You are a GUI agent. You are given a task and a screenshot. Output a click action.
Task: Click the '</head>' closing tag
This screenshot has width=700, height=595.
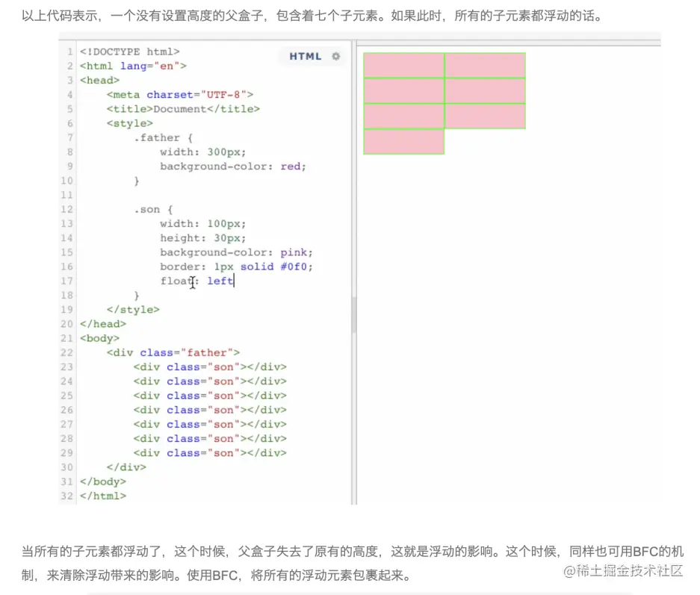pos(103,324)
